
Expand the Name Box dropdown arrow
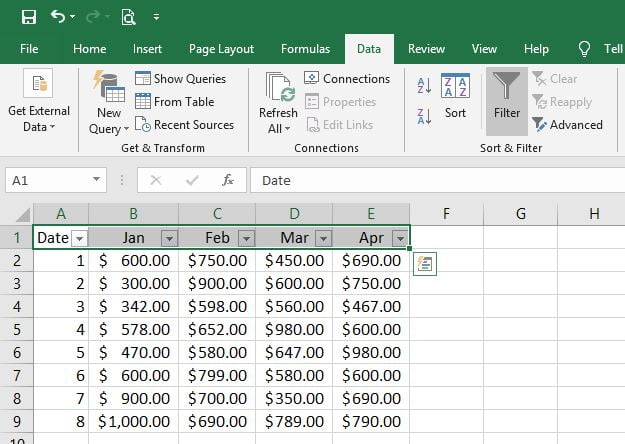coord(96,179)
